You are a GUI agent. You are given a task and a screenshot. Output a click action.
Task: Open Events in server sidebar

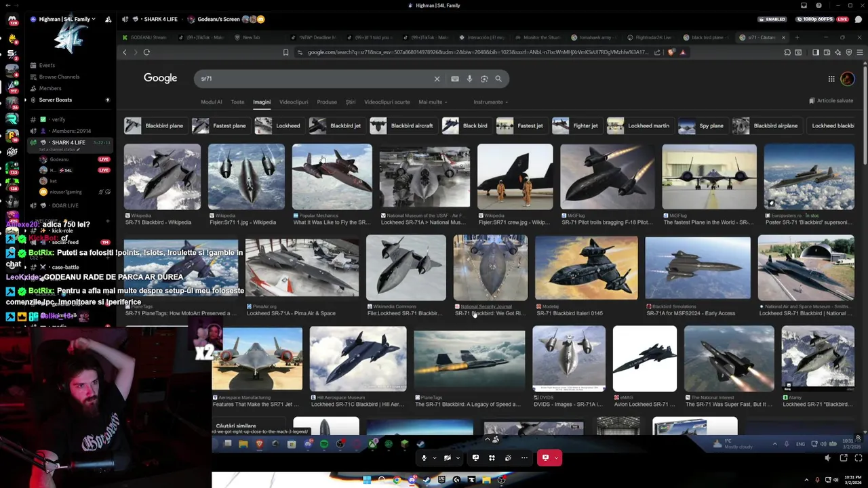(x=47, y=65)
